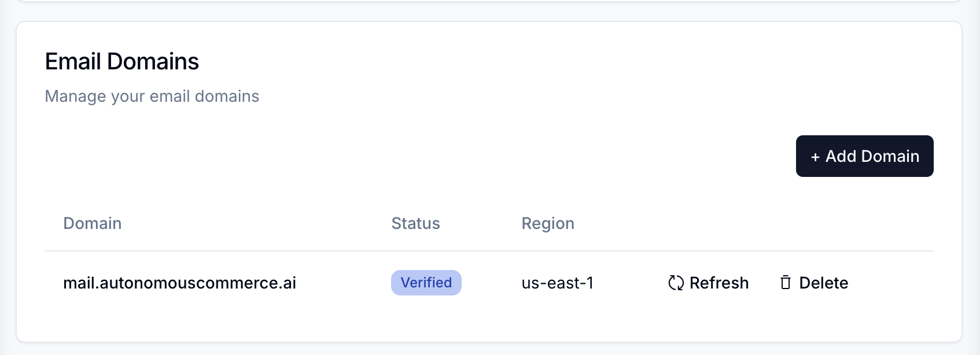The width and height of the screenshot is (980, 355).
Task: Click the Domain column header
Action: [93, 223]
